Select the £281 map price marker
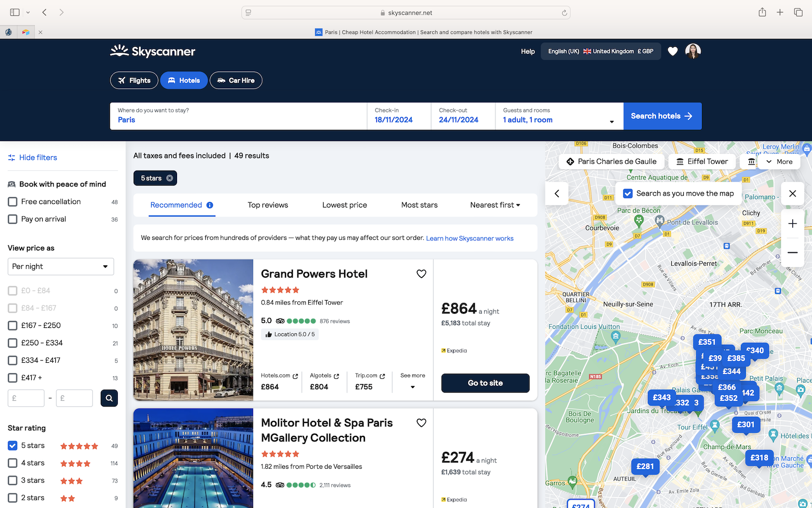Screen dimensions: 812x508 coord(645,466)
